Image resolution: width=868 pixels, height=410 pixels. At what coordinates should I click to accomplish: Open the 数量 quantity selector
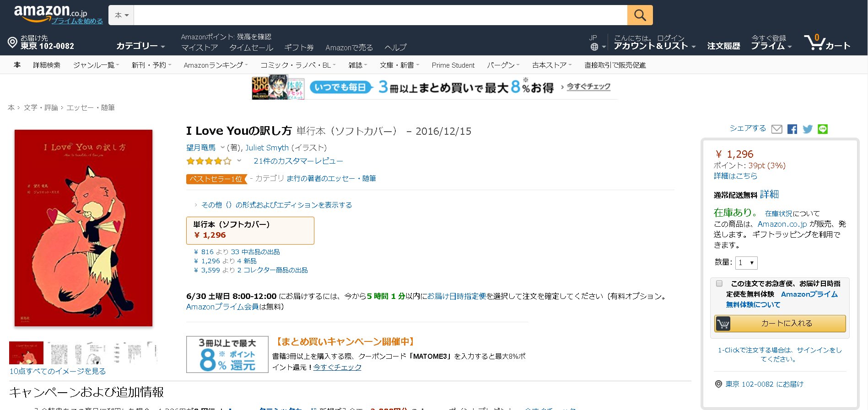746,263
